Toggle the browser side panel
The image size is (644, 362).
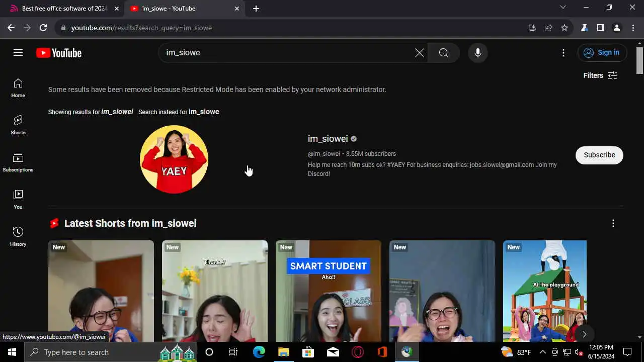tap(600, 28)
